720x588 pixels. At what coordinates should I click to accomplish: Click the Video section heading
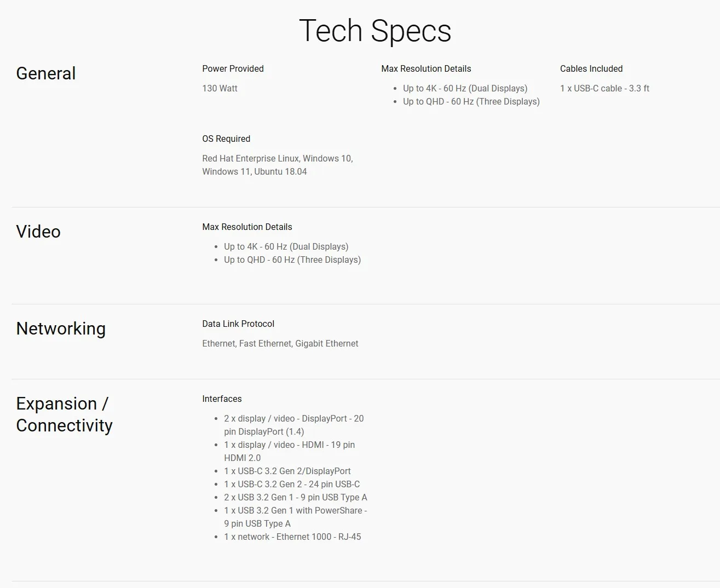coord(38,232)
